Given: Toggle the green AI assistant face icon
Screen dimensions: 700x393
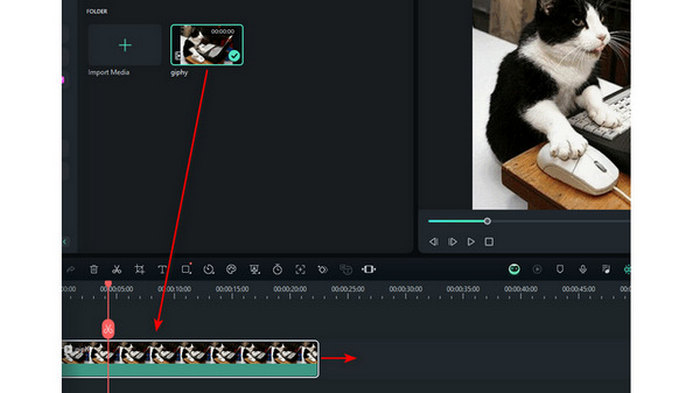Looking at the screenshot, I should tap(514, 269).
